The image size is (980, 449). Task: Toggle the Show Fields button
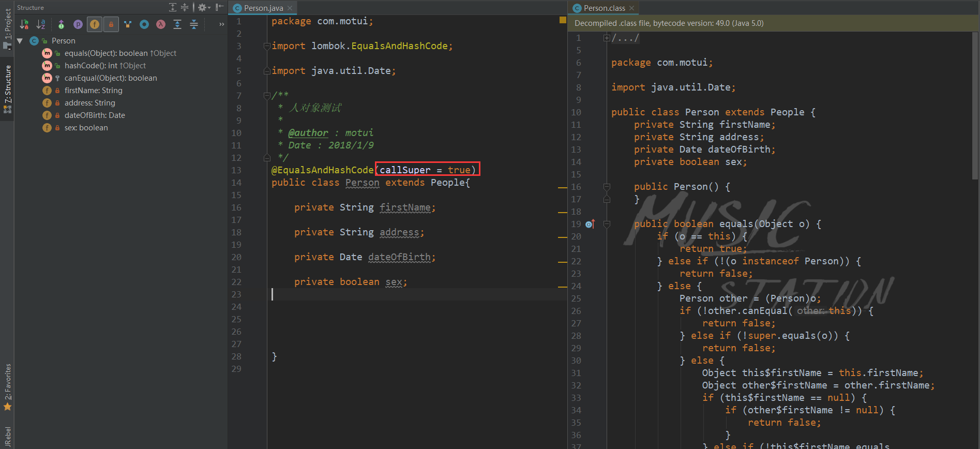(x=95, y=24)
